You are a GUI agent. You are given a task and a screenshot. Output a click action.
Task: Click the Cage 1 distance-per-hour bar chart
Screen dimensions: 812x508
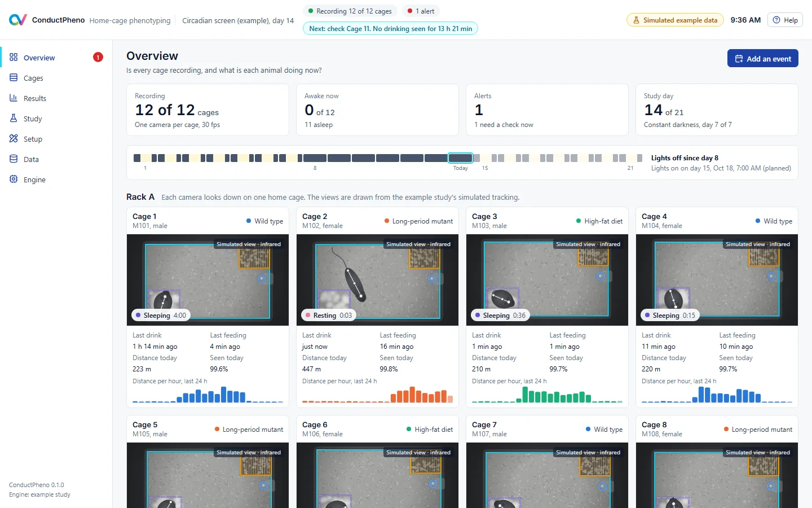tap(208, 394)
